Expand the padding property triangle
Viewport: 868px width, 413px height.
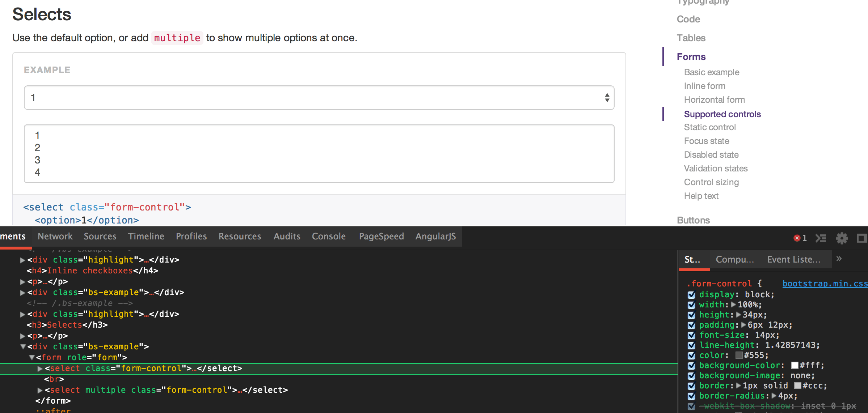coord(743,325)
